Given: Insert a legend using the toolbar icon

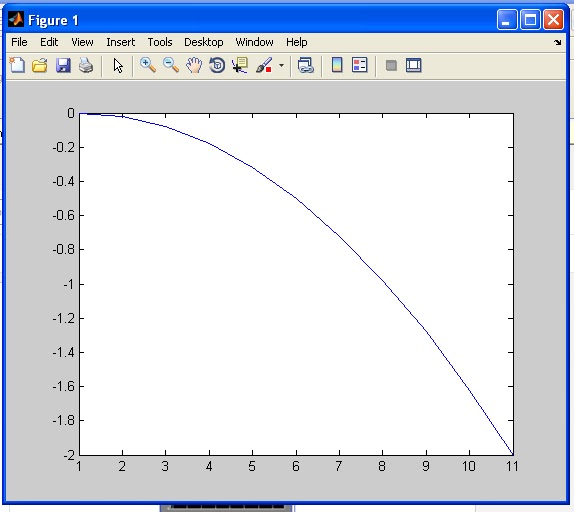Looking at the screenshot, I should click(359, 65).
